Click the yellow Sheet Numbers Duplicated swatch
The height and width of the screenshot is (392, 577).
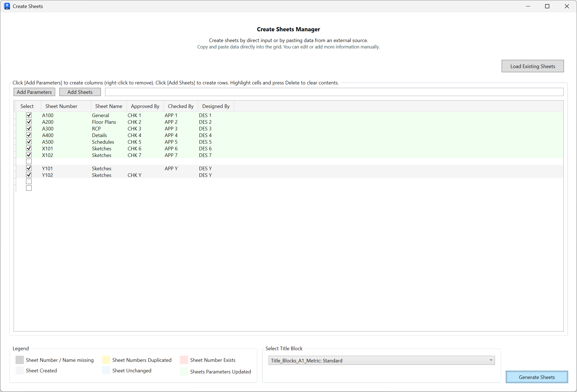(x=106, y=360)
